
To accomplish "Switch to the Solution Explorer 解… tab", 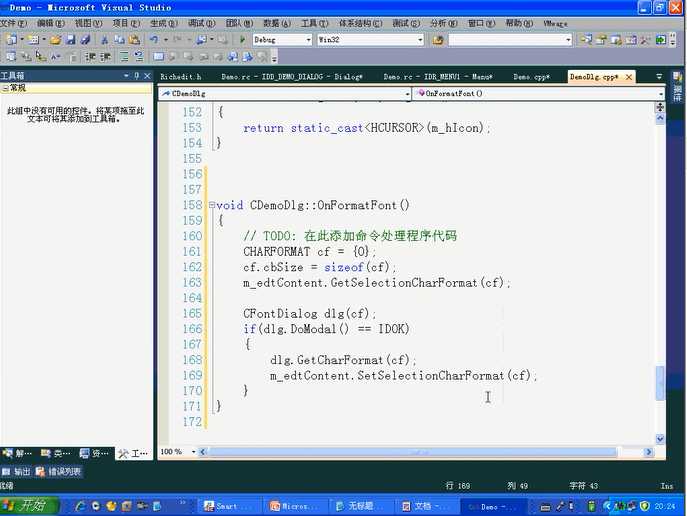I will click(18, 453).
